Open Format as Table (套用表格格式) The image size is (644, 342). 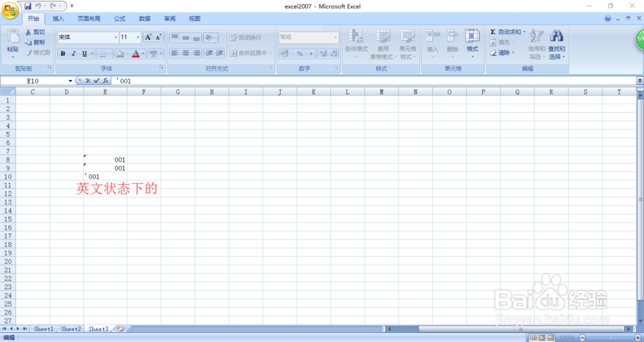[383, 44]
